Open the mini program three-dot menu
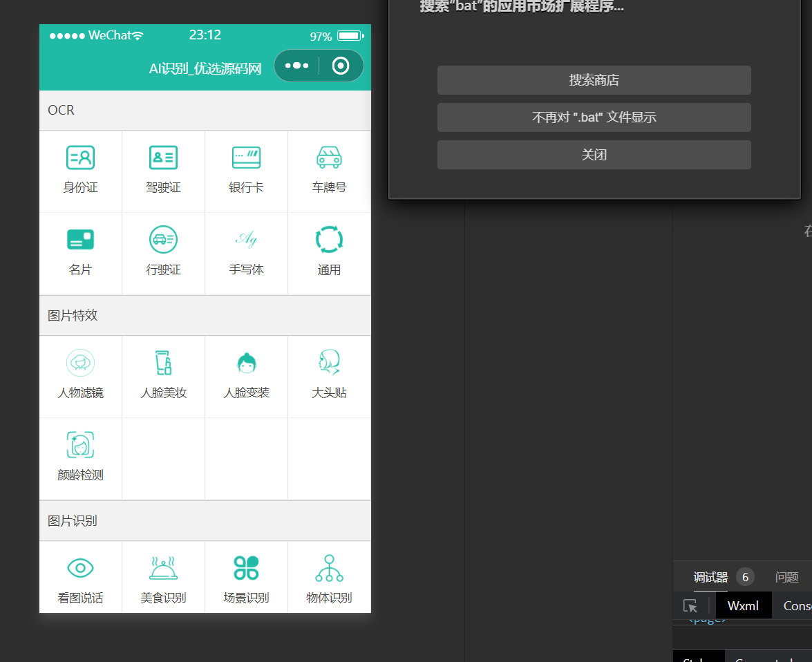The width and height of the screenshot is (812, 662). pos(296,66)
